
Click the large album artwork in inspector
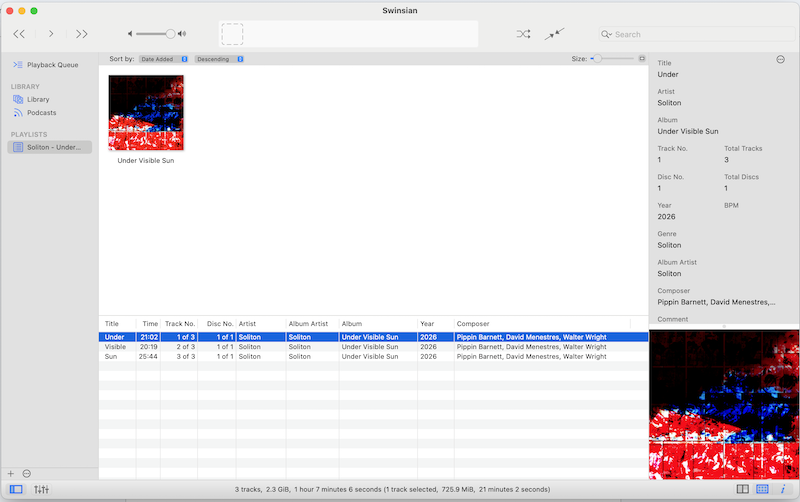[x=724, y=405]
